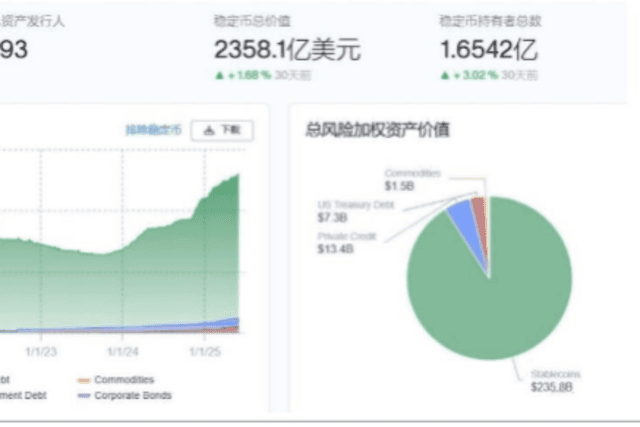Click the 2358.1亿美元 stablecoin total value
Image resolution: width=640 pixels, height=427 pixels.
[287, 50]
